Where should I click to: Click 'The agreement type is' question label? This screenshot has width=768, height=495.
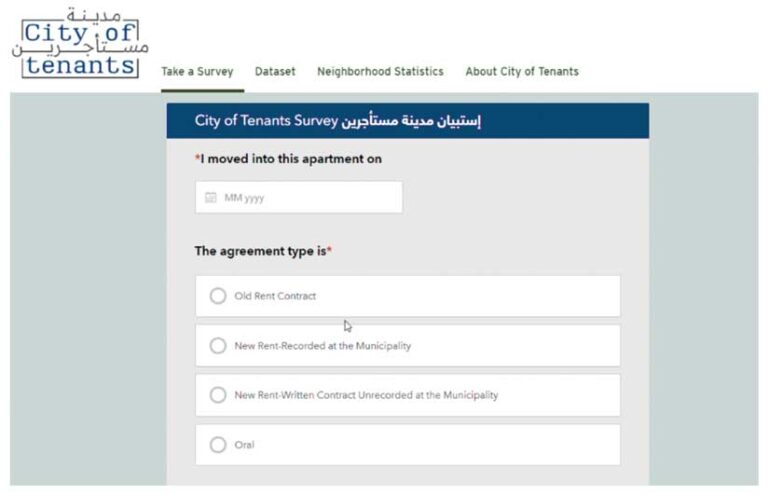click(x=263, y=251)
